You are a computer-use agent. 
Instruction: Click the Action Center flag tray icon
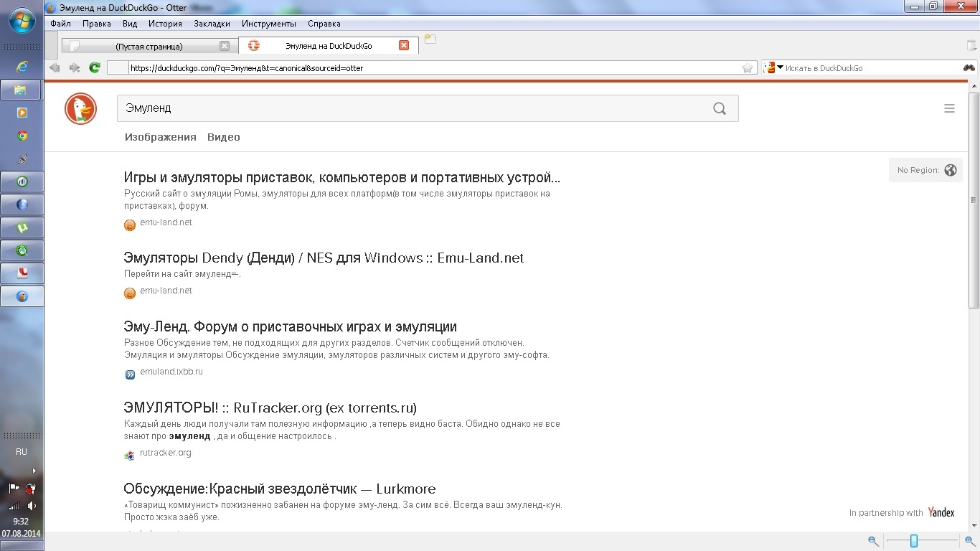pyautogui.click(x=14, y=489)
